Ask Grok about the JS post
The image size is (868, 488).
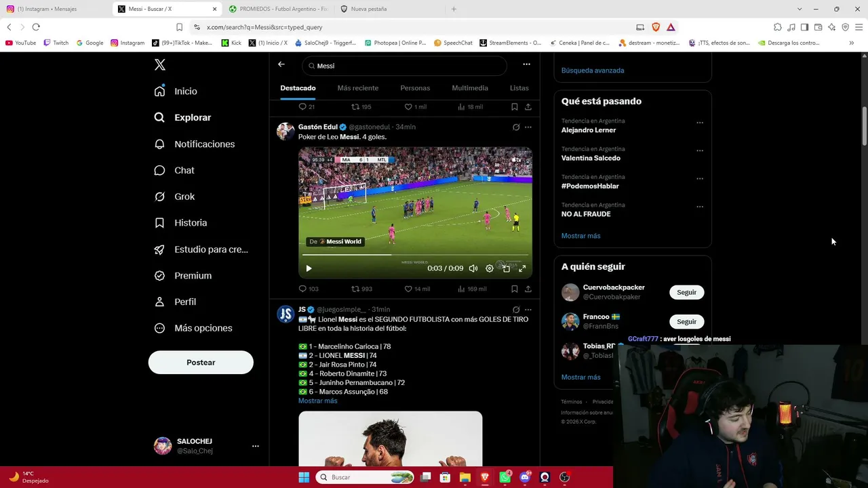coord(516,310)
